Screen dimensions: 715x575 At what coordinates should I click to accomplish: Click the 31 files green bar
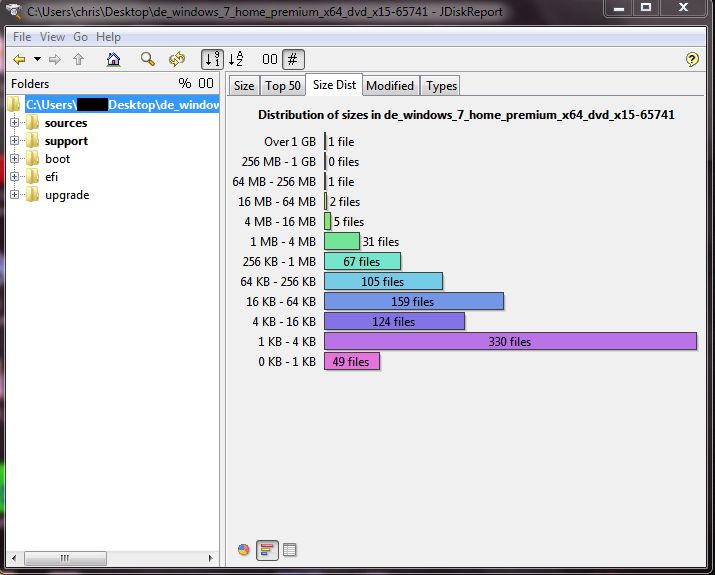click(x=342, y=241)
